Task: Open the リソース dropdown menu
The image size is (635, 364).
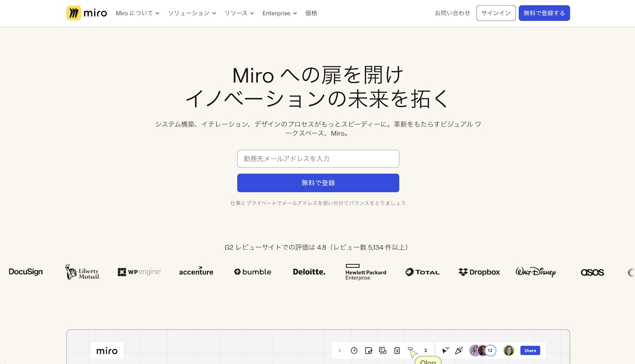Action: coord(239,13)
